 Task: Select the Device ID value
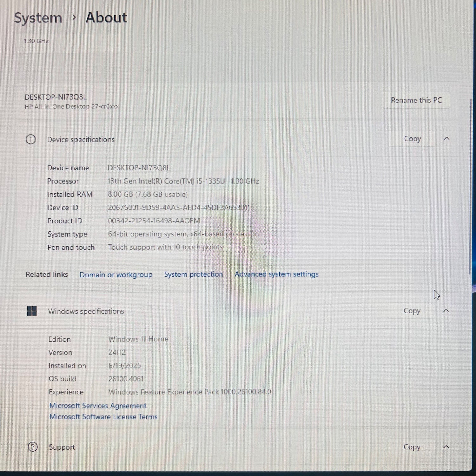click(x=179, y=208)
